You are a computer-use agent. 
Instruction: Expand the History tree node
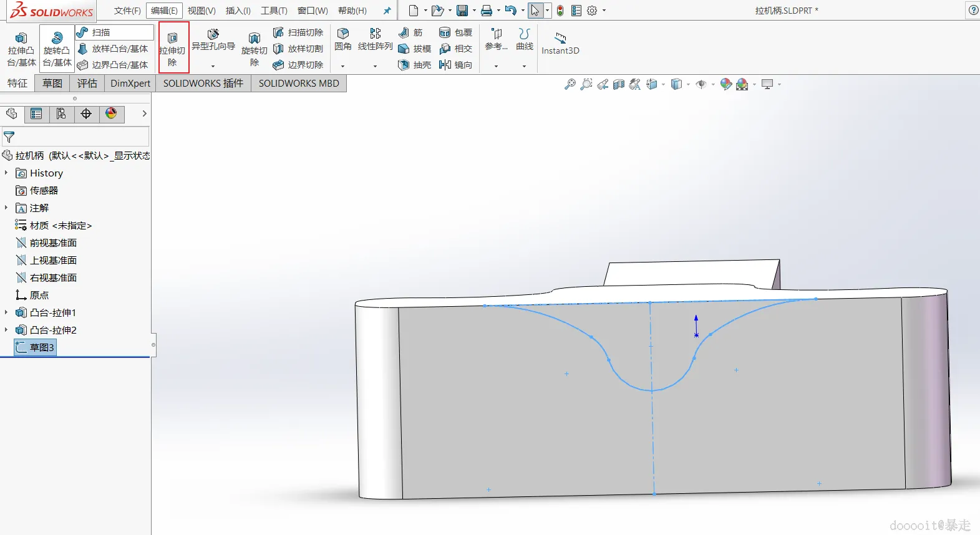point(6,173)
